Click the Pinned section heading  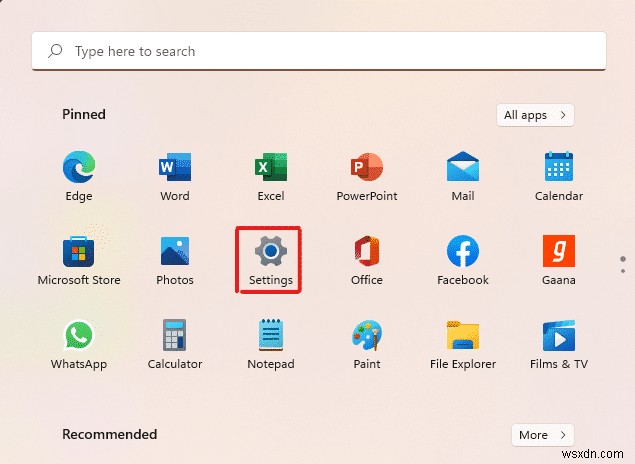[x=84, y=114]
